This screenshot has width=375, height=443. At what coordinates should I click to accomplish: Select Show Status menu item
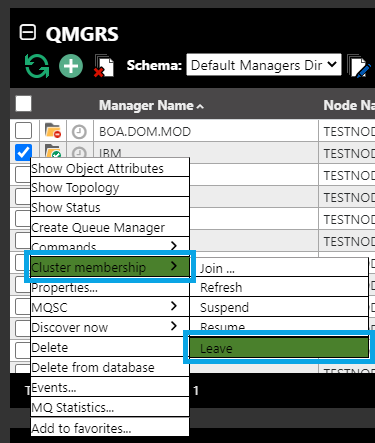coord(110,207)
